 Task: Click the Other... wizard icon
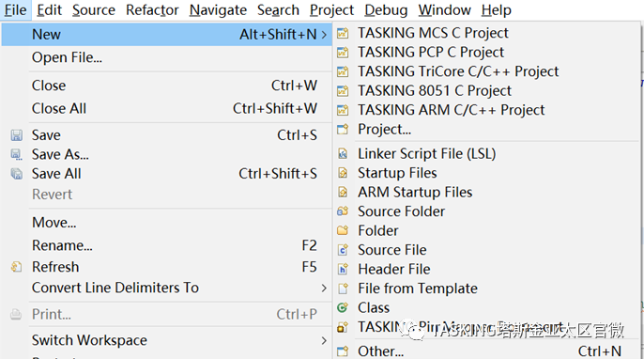pos(343,351)
